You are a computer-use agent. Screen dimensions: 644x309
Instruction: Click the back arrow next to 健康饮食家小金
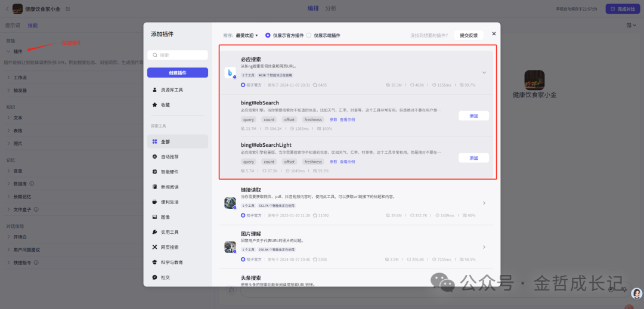(x=7, y=8)
